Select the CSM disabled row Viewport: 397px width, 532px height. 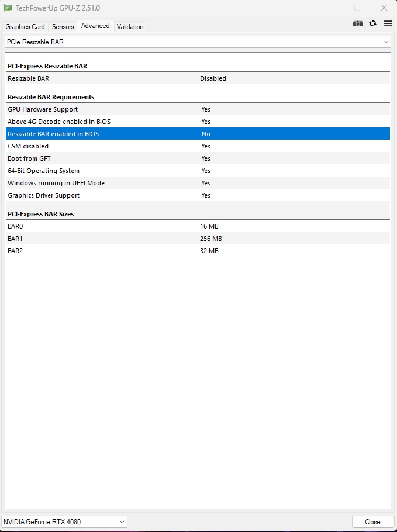198,146
